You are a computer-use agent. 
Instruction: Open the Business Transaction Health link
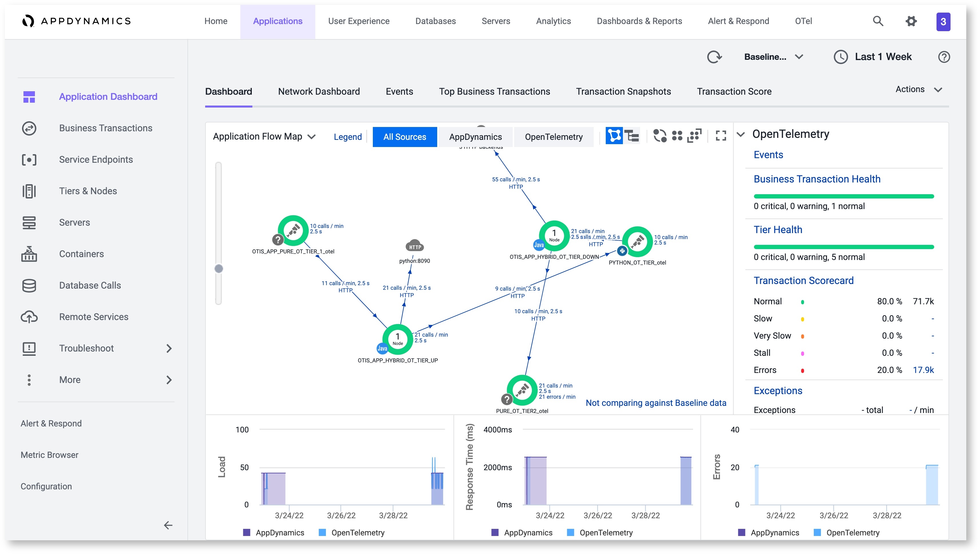[817, 179]
